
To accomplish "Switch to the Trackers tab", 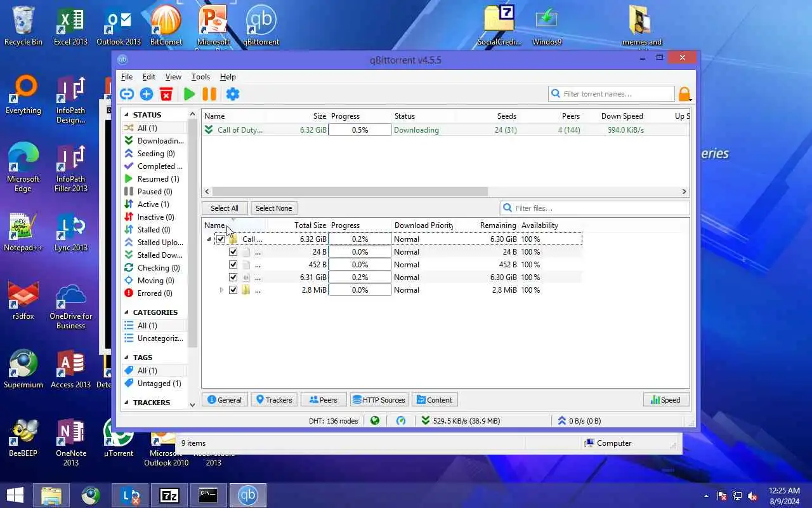I will pyautogui.click(x=274, y=400).
